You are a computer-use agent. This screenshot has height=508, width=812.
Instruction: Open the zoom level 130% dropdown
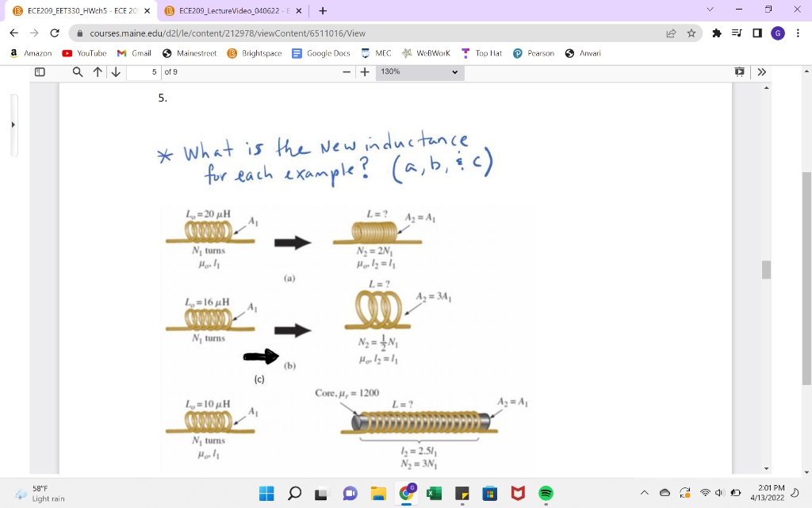(x=418, y=72)
